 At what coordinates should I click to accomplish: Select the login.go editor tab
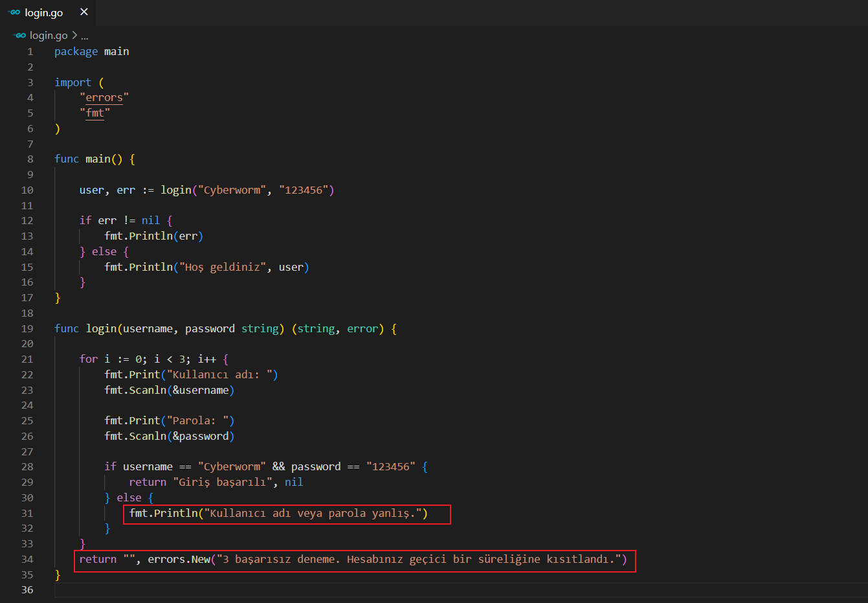44,13
